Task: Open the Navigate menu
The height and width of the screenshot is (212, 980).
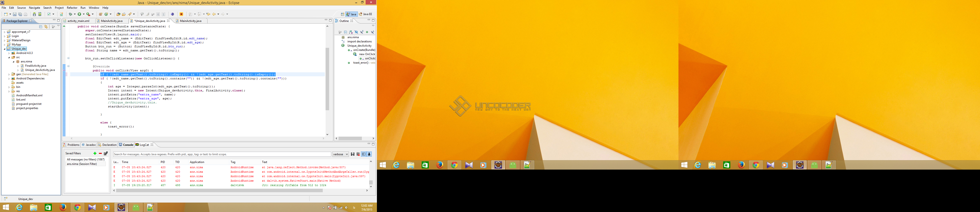Action: pos(34,8)
